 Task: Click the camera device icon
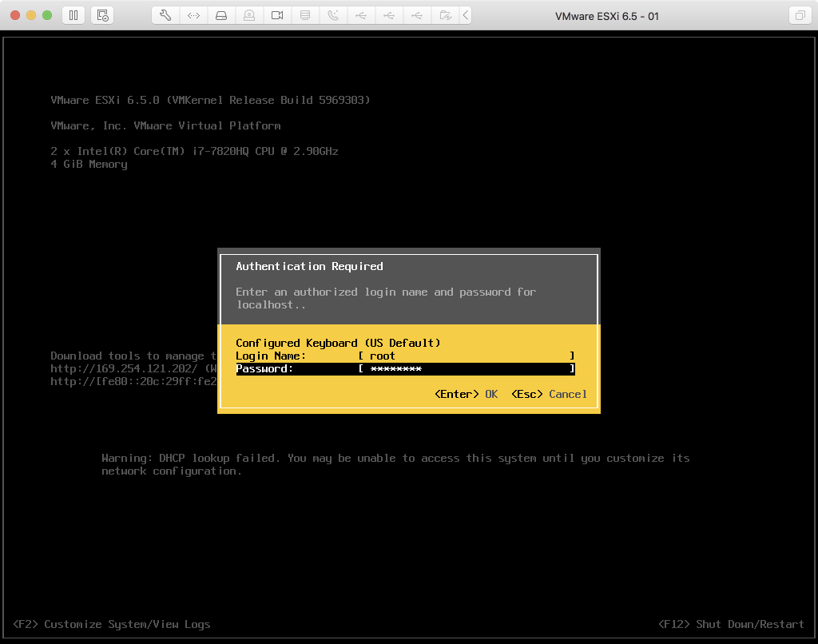[277, 15]
